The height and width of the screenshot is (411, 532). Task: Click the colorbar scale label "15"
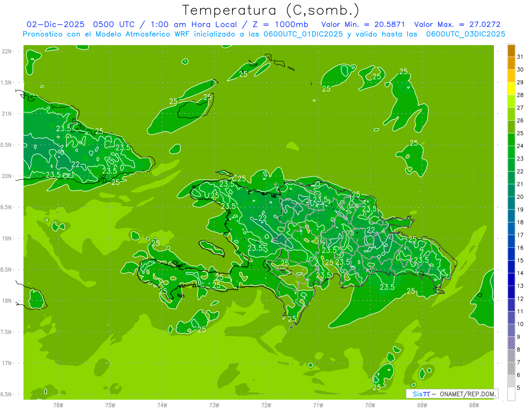pos(520,261)
